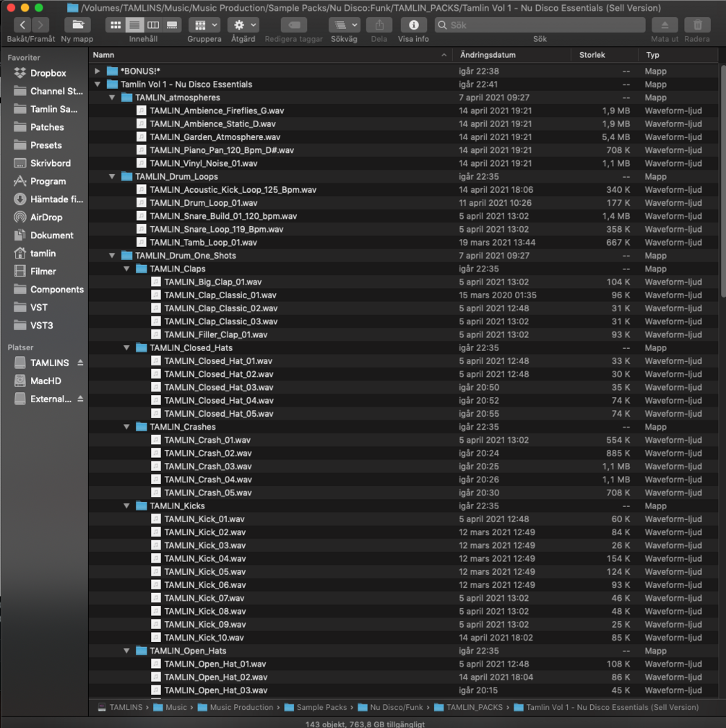This screenshot has width=726, height=728.
Task: Select TAMLIN_Snare_Build_01_120_bpm.wav
Action: tap(403, 216)
